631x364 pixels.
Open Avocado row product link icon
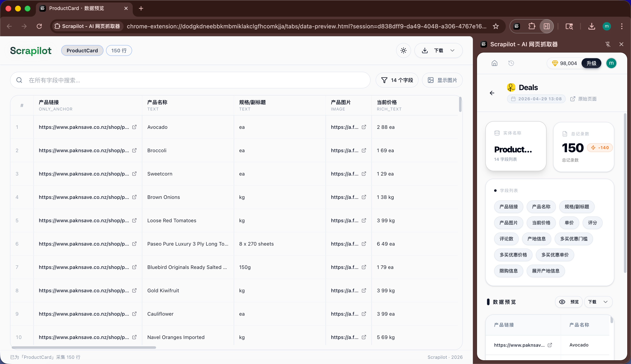[134, 127]
